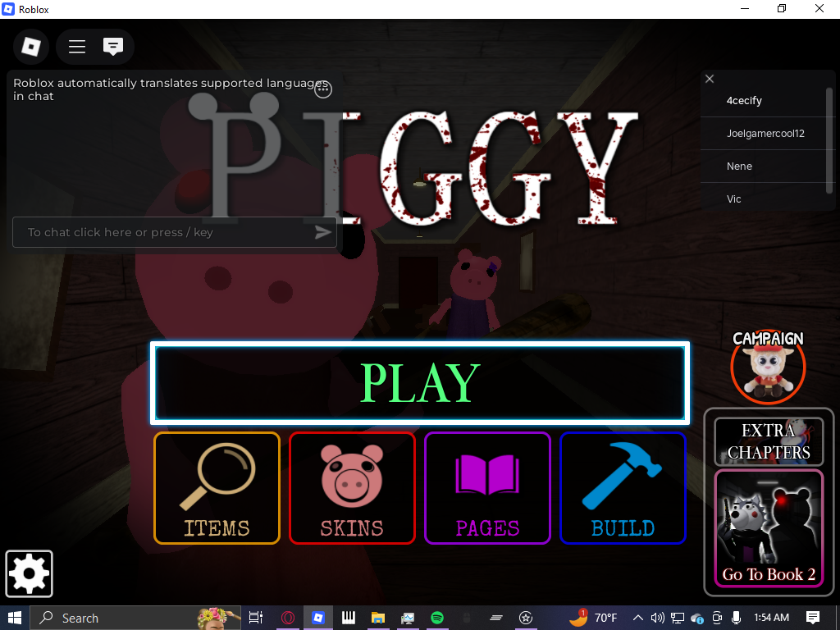Open network status tray icon
Screen dimensions: 840x630
point(677,618)
